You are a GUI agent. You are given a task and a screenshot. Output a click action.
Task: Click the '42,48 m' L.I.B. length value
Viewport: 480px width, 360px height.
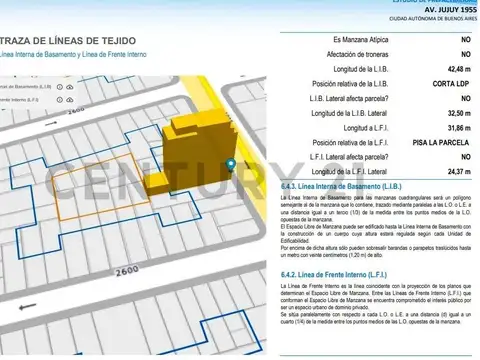point(459,69)
